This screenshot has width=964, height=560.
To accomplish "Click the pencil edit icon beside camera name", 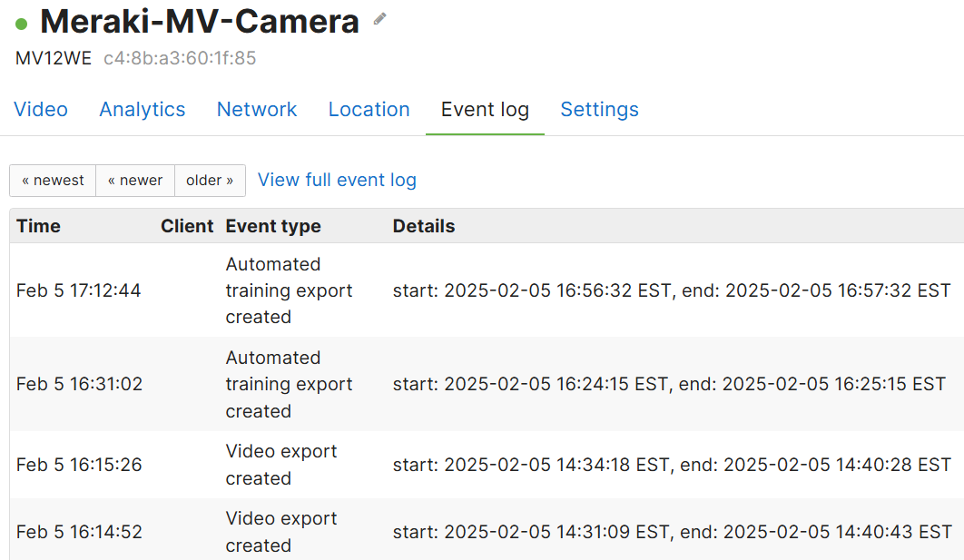I will pyautogui.click(x=380, y=19).
